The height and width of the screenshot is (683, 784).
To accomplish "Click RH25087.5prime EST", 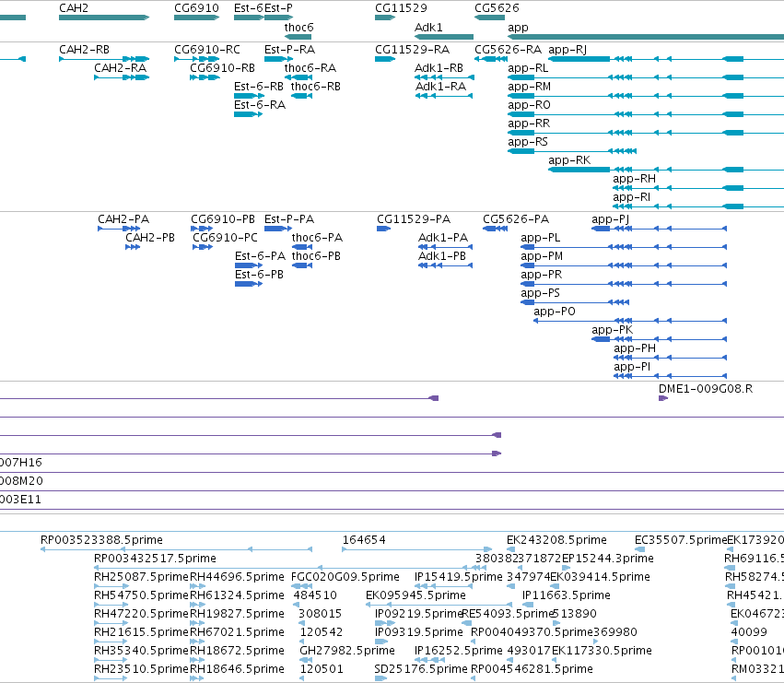I will pyautogui.click(x=111, y=586).
